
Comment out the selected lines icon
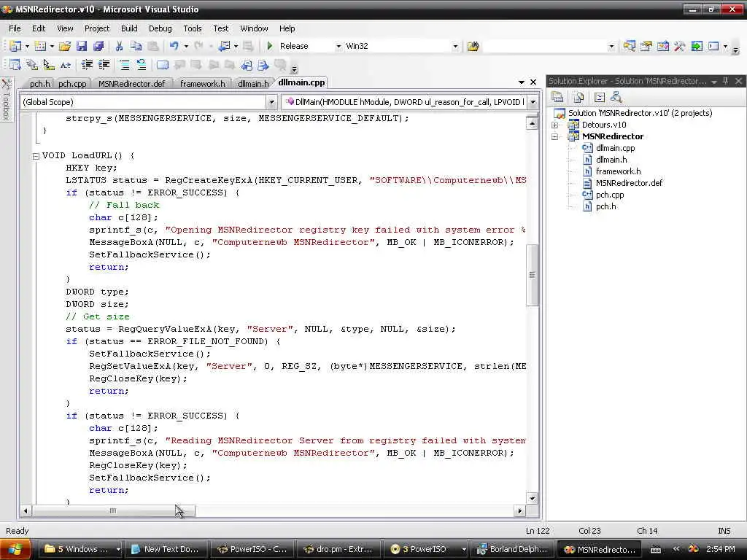point(124,65)
